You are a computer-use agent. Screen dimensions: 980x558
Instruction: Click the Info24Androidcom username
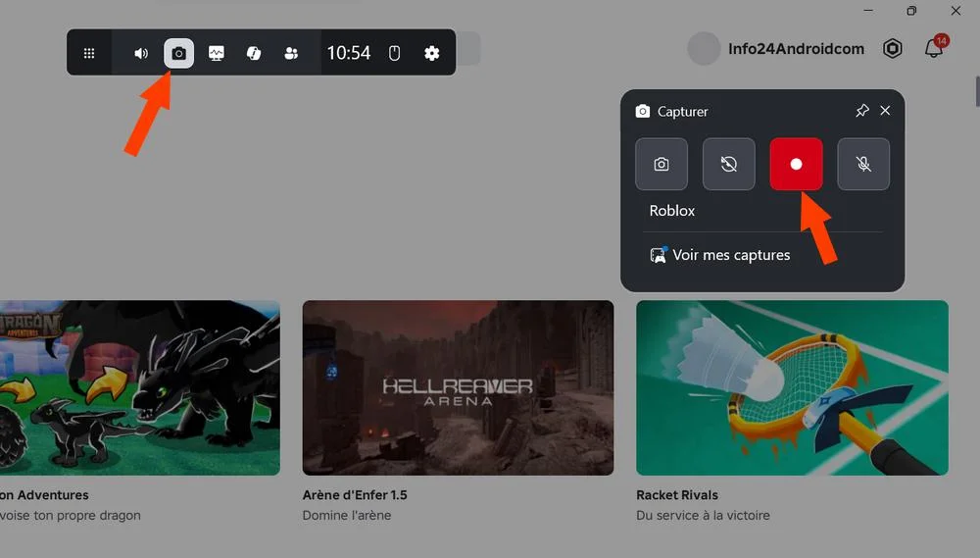tap(796, 49)
